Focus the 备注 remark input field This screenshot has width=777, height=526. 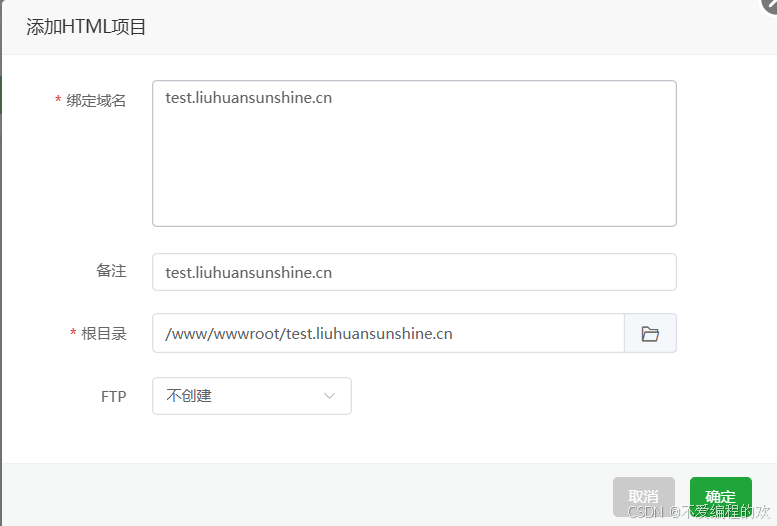pyautogui.click(x=414, y=272)
